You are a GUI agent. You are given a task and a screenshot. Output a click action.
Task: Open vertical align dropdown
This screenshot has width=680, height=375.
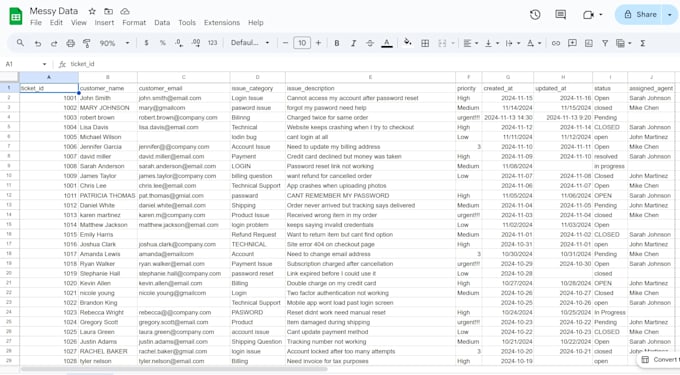[x=492, y=43]
